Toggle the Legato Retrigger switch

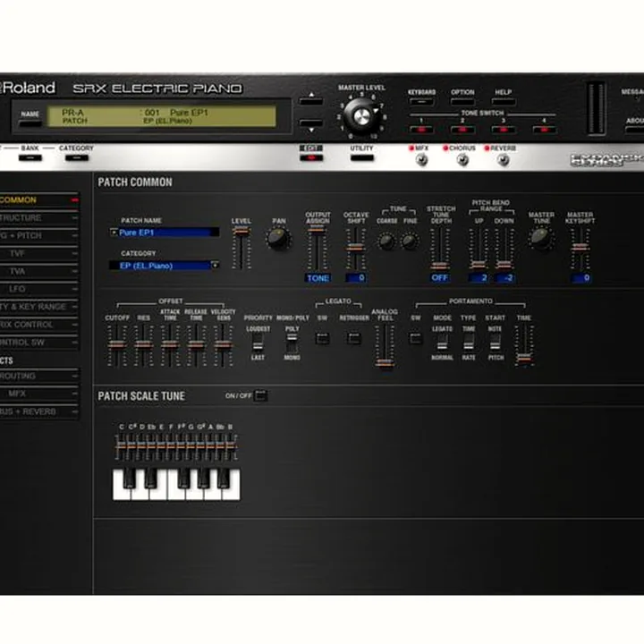click(353, 338)
